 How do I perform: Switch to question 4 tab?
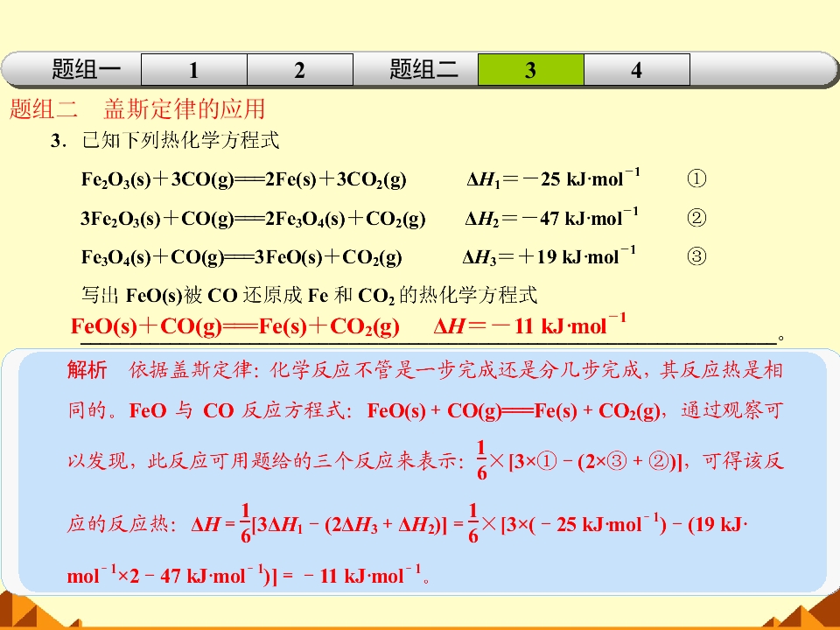[x=637, y=70]
